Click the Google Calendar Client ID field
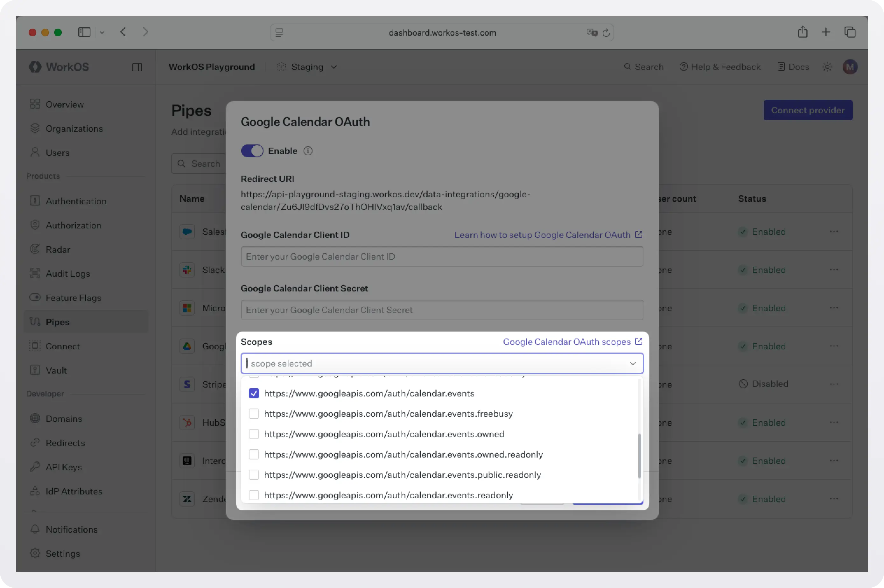Viewport: 884px width, 588px height. pos(441,256)
